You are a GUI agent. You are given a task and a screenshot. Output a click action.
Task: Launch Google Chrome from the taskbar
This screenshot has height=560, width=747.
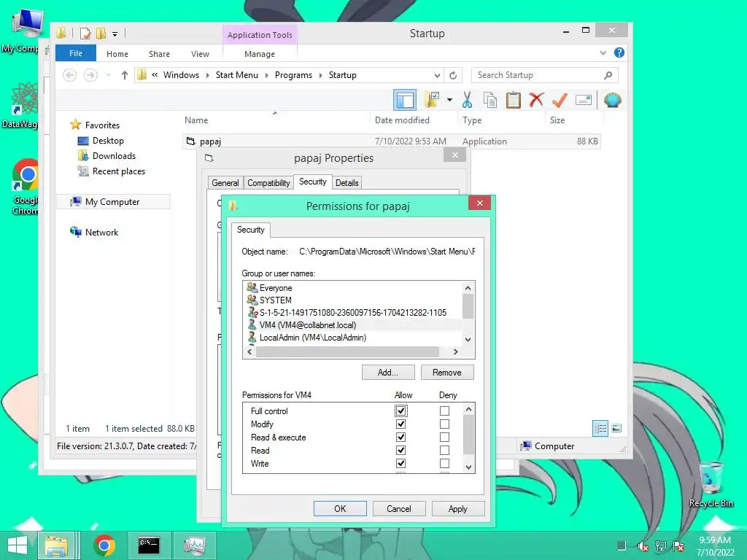104,545
